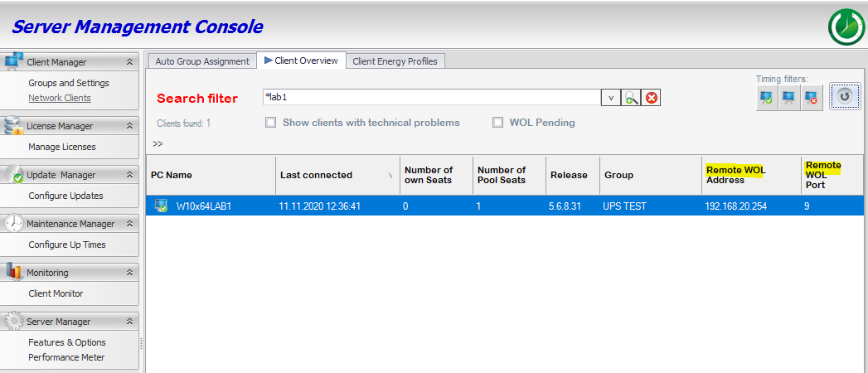Screen dimensions: 868x373
Task: Open Performance Meter
Action: point(66,357)
